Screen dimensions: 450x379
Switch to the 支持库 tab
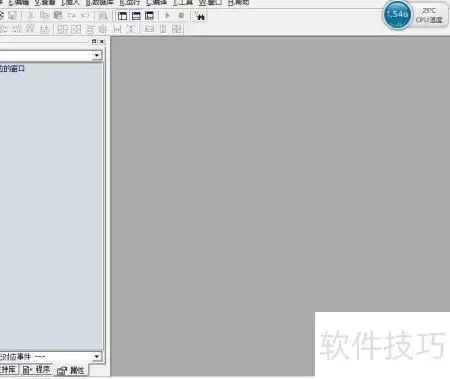(x=8, y=369)
